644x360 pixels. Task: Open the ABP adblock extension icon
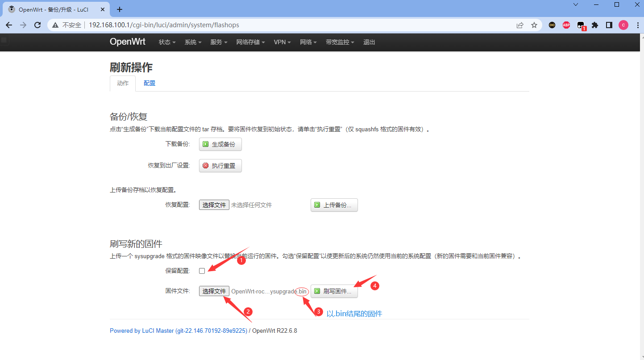[566, 25]
